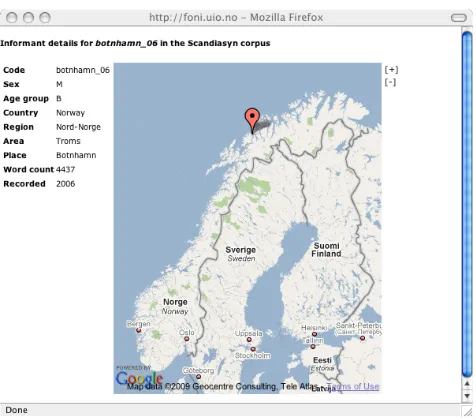Select the code value botnhamn_06
Viewport: 476px width, 420px height.
click(x=83, y=70)
